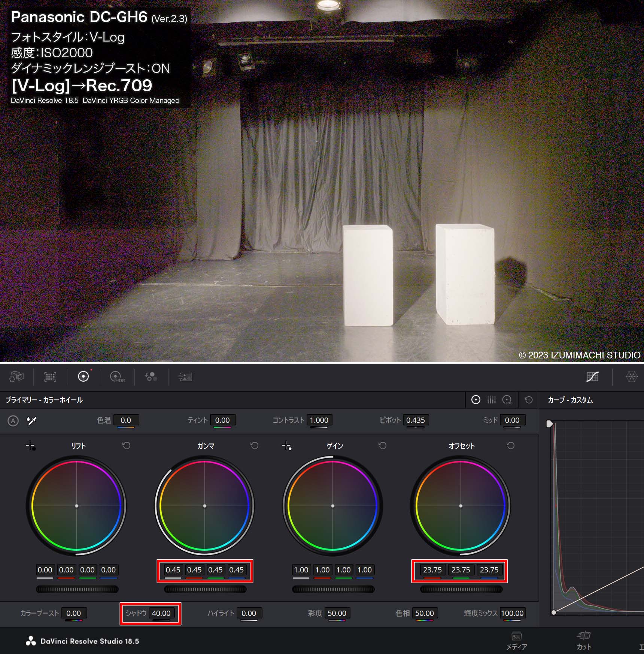Switch to Log wheels mode
The image size is (644, 654).
pyautogui.click(x=507, y=400)
